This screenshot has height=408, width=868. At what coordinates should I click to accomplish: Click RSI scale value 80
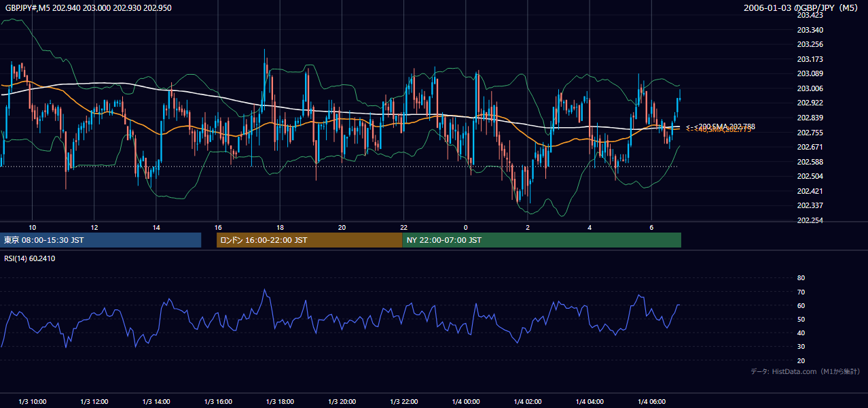point(801,278)
